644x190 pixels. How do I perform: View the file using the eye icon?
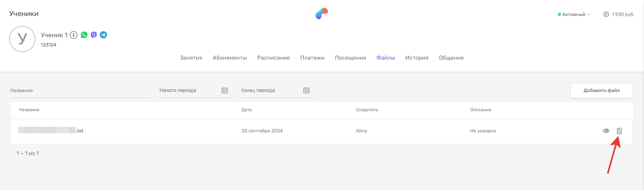point(606,131)
